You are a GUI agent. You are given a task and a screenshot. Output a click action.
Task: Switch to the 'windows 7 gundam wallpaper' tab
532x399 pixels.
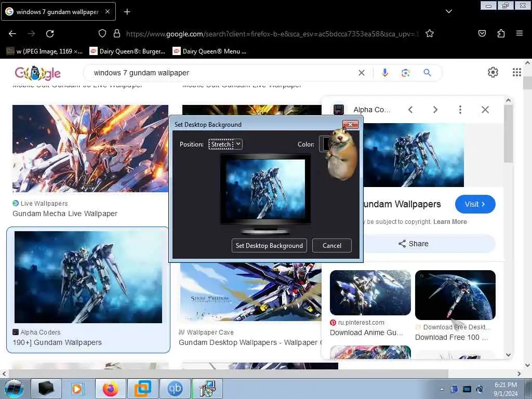(58, 11)
